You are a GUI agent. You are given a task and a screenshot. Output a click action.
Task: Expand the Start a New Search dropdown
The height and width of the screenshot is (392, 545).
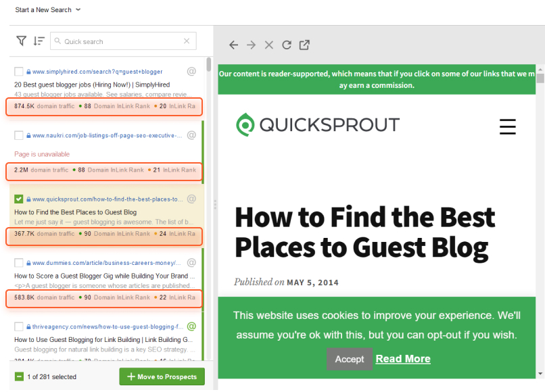pos(47,9)
